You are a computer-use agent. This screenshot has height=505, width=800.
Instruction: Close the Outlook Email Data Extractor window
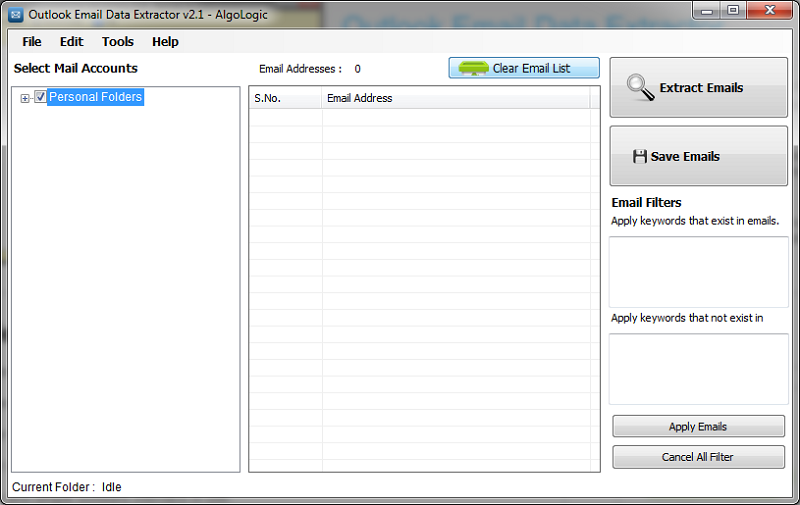[x=768, y=11]
